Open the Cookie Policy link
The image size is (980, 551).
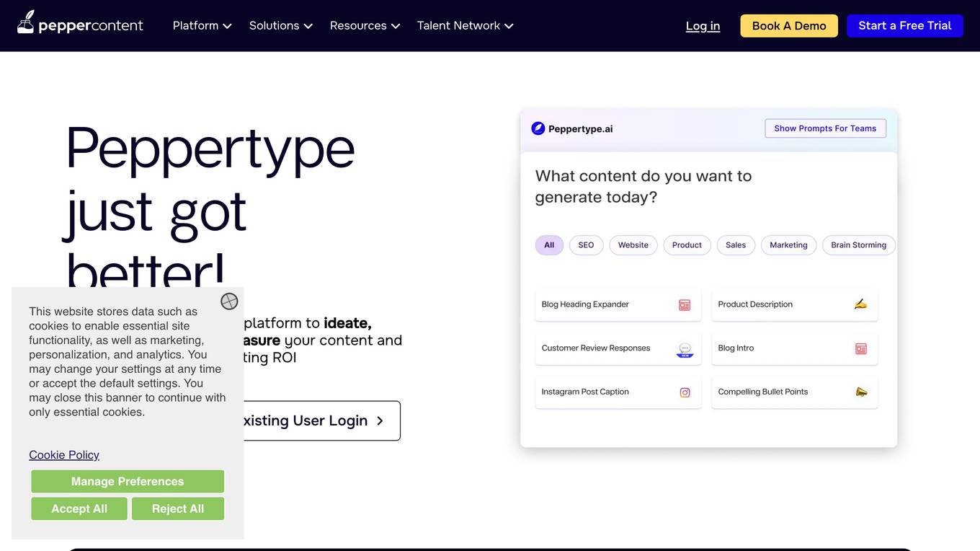coord(64,454)
